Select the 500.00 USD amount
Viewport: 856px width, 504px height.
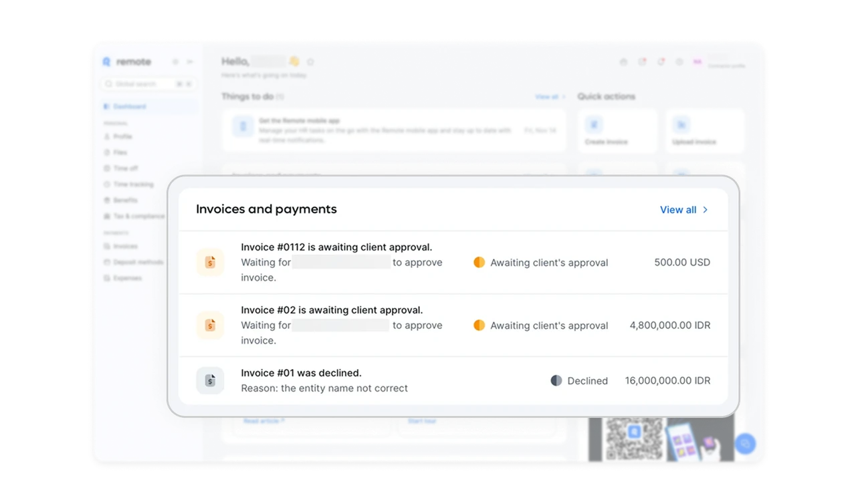pyautogui.click(x=682, y=263)
